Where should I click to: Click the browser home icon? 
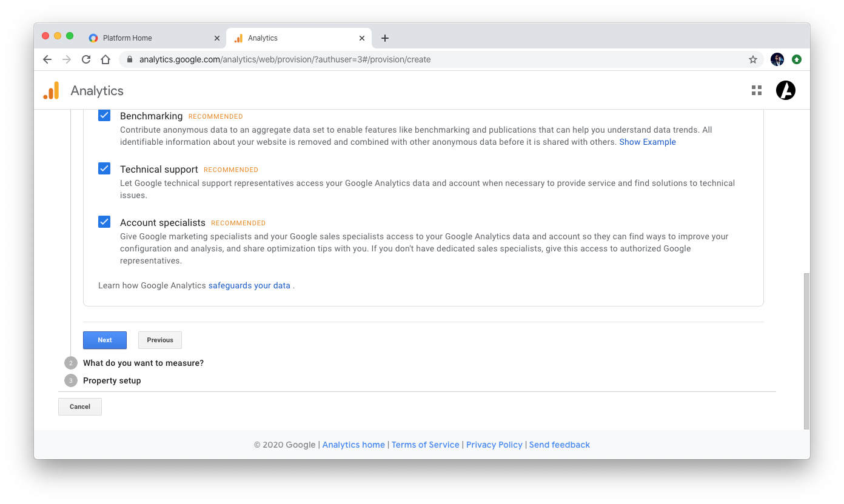[x=105, y=59]
